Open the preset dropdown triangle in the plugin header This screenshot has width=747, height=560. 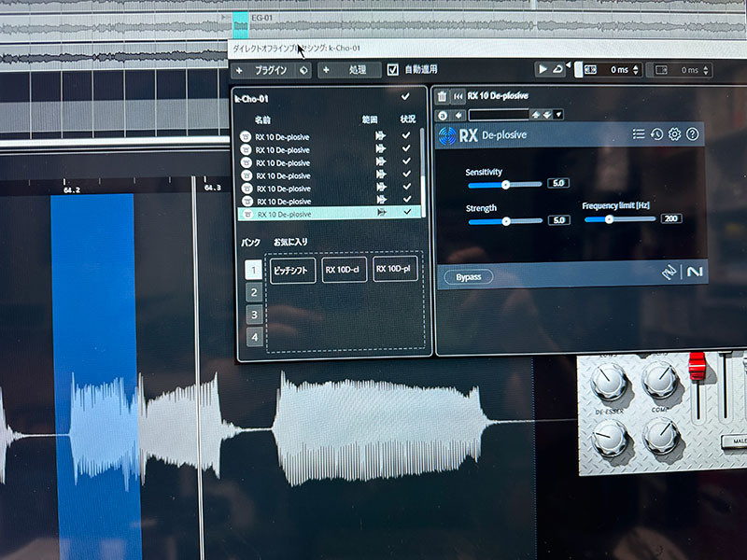[x=558, y=114]
